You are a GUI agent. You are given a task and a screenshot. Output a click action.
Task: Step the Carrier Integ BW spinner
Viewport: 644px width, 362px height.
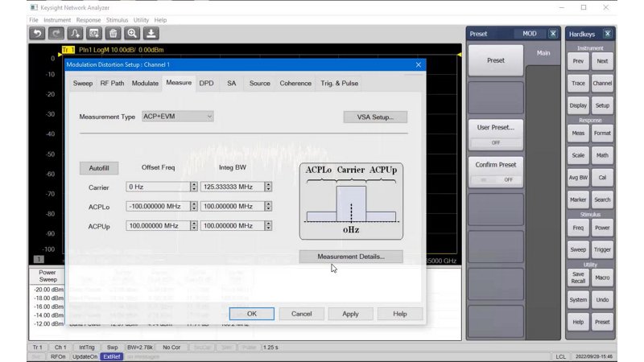(x=268, y=187)
